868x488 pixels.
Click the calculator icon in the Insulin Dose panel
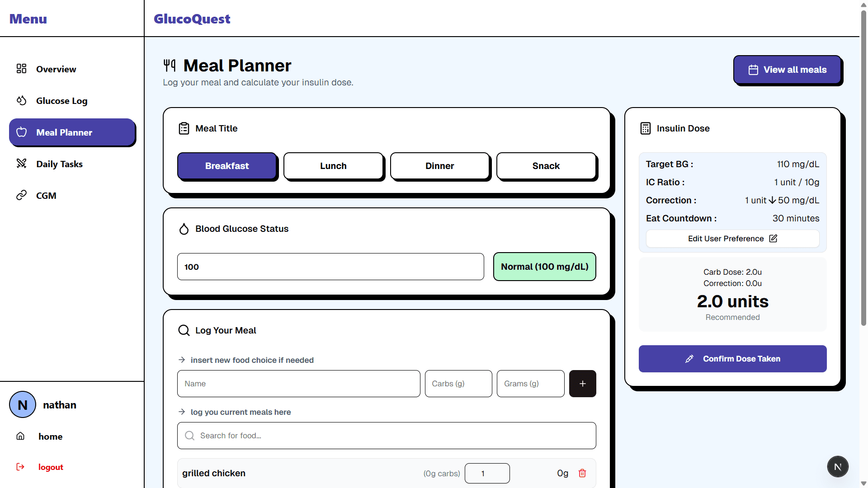coord(646,128)
